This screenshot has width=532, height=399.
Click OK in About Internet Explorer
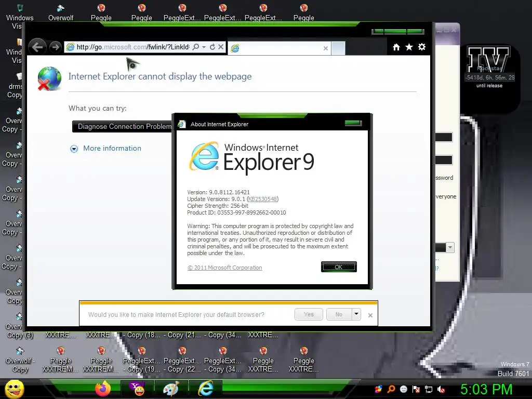(x=339, y=267)
